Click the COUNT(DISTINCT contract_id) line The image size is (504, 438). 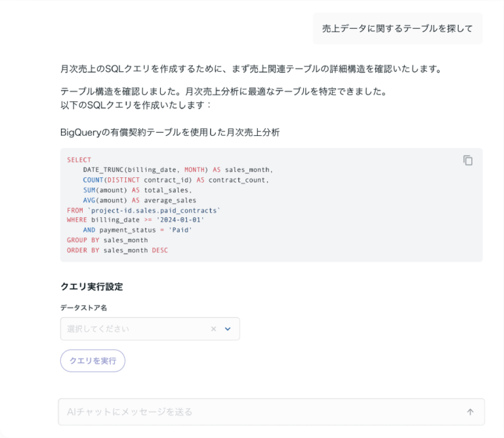click(176, 180)
